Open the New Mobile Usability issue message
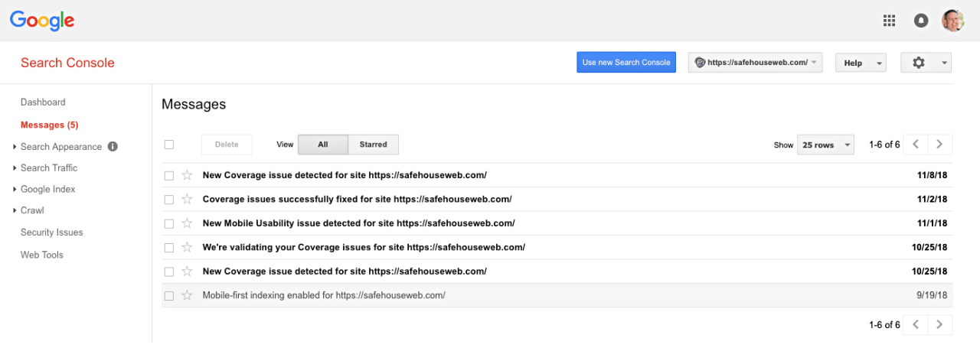 pyautogui.click(x=358, y=223)
